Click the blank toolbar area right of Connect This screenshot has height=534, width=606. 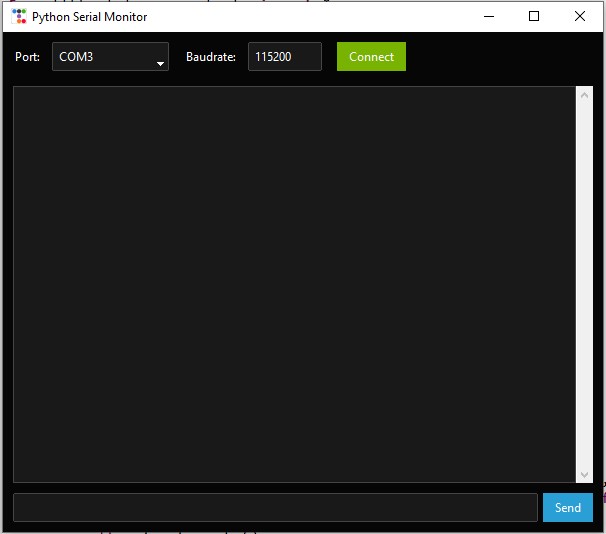[x=500, y=57]
